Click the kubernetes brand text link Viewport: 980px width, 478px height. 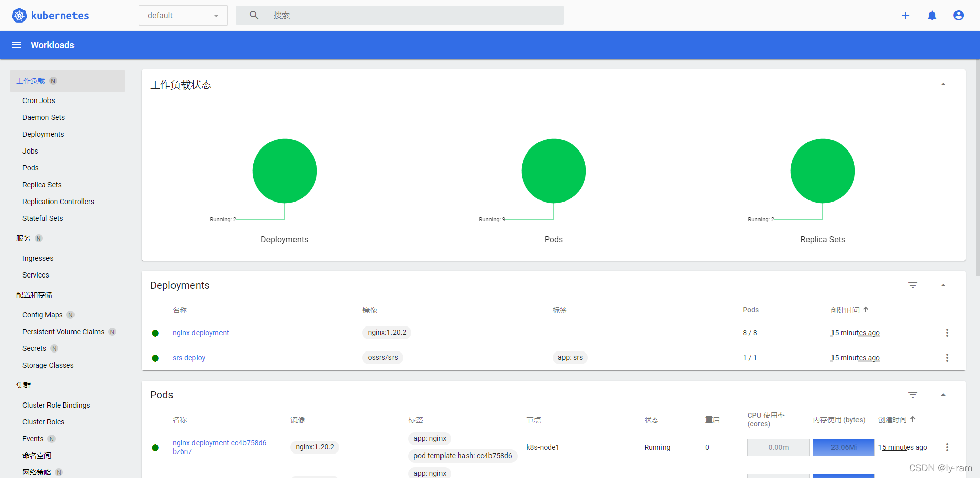tap(60, 15)
